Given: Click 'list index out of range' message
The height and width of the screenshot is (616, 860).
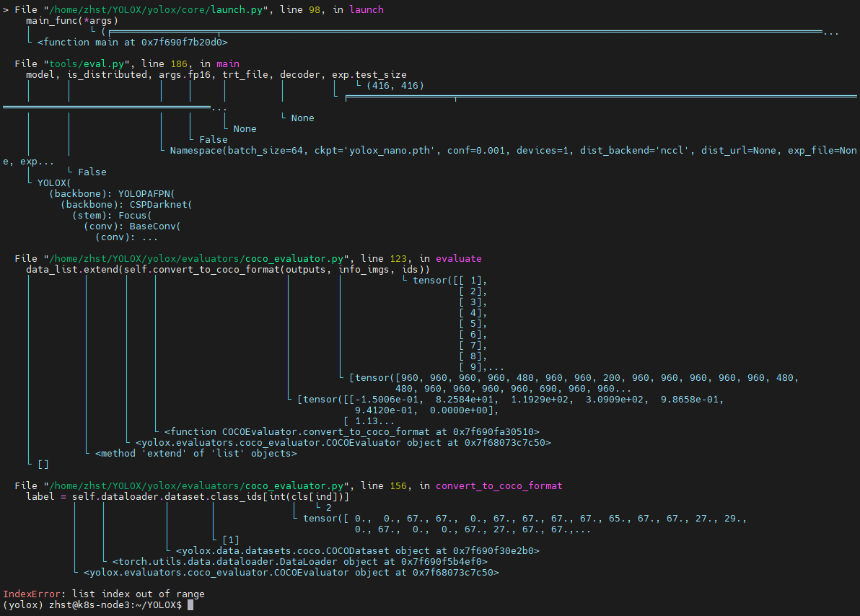Looking at the screenshot, I should 139,594.
